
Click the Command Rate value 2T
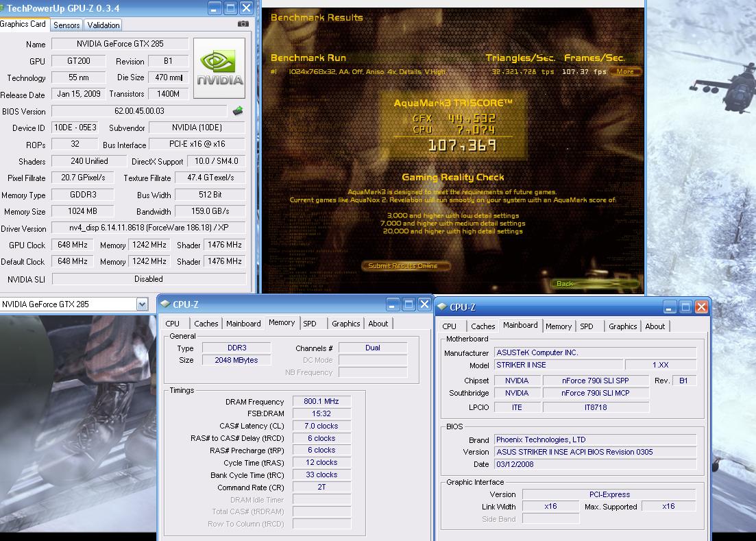coord(321,487)
